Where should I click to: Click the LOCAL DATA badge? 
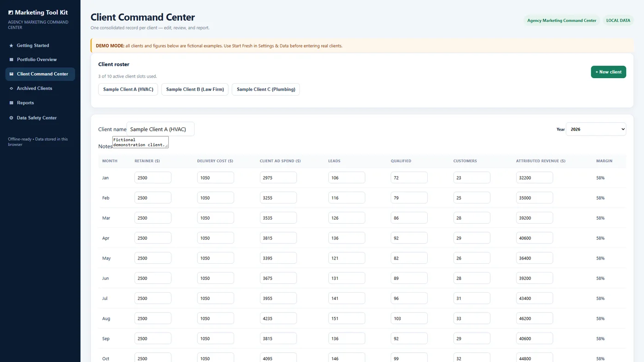point(618,21)
